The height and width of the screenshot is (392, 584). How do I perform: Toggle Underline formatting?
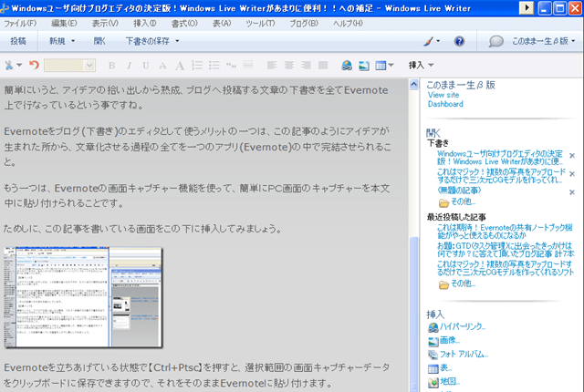click(x=146, y=66)
